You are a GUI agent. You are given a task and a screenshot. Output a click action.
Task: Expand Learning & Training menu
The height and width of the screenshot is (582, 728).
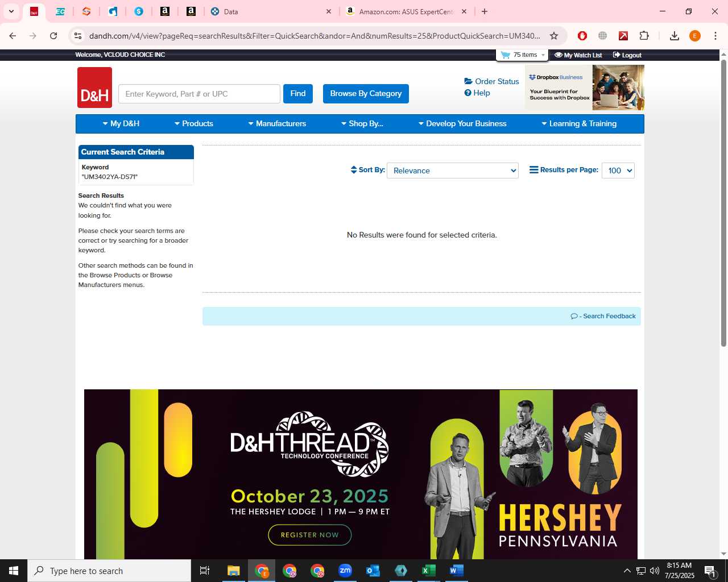[x=578, y=123]
